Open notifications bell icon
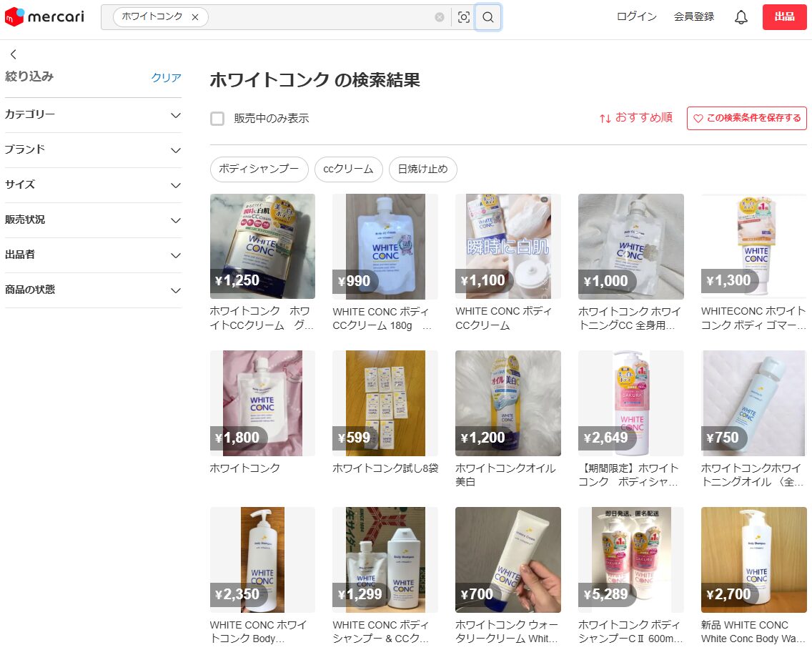Viewport: 812px width, 655px height. coord(741,17)
